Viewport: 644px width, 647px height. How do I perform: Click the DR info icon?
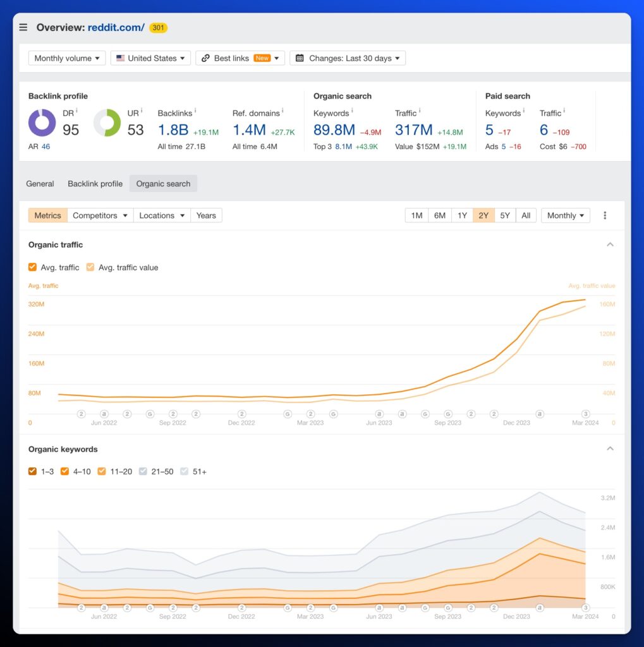76,111
